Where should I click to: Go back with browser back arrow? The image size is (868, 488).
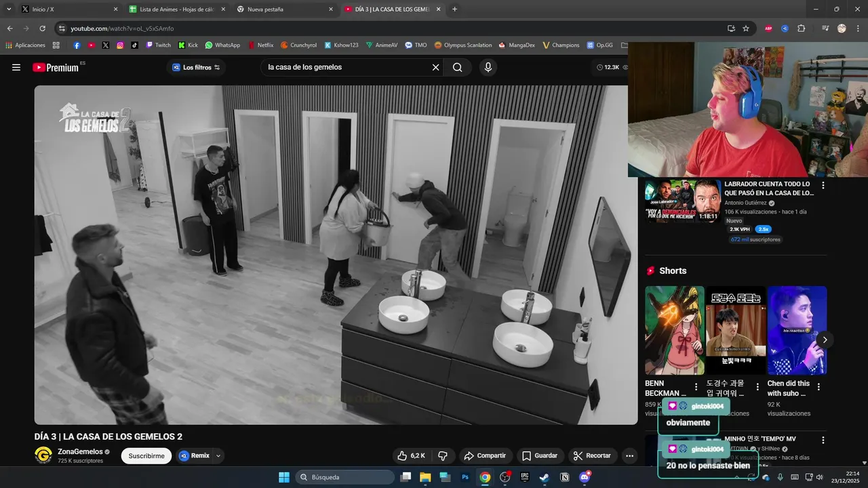coord(10,28)
